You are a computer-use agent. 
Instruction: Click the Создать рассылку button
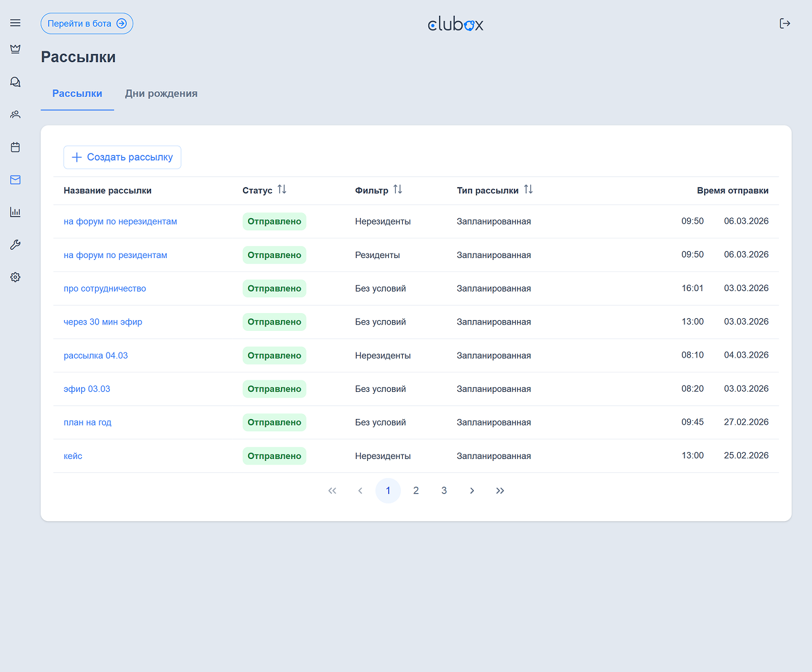click(122, 157)
